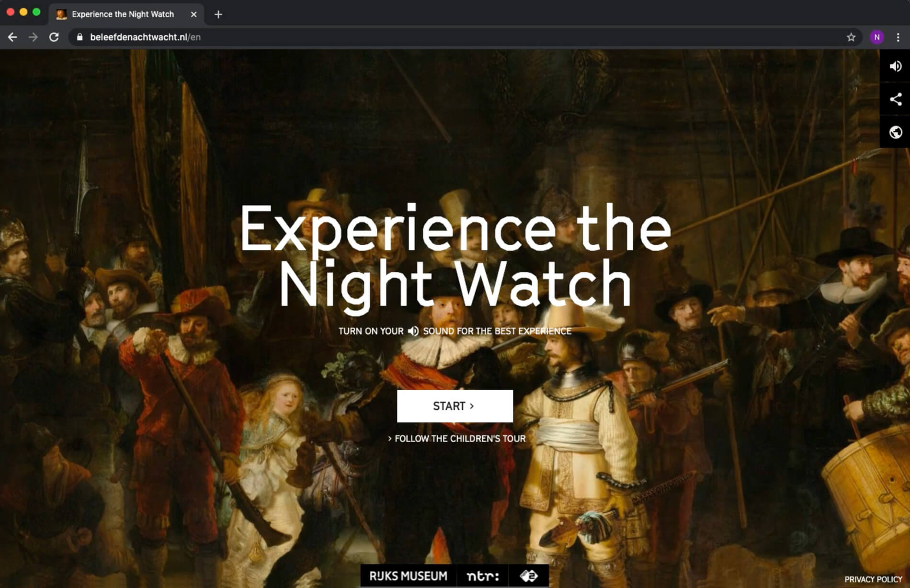This screenshot has height=588, width=910.
Task: Click "Sound for the best experience" text
Action: click(x=497, y=331)
